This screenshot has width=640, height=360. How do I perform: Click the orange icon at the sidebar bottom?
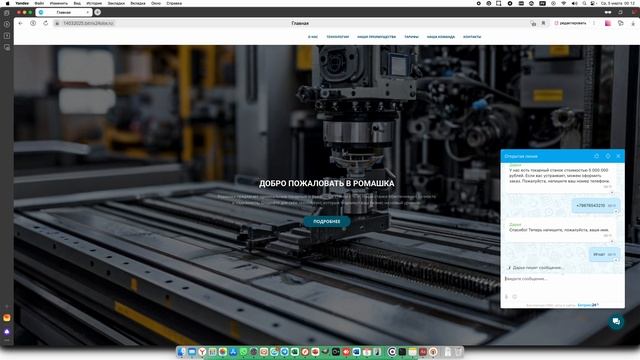[x=7, y=318]
